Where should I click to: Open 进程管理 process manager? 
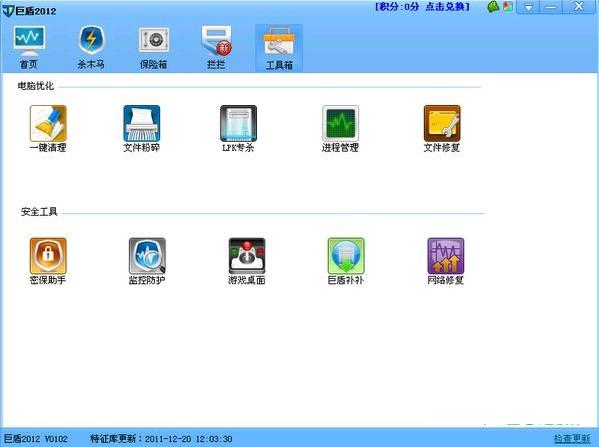point(340,129)
